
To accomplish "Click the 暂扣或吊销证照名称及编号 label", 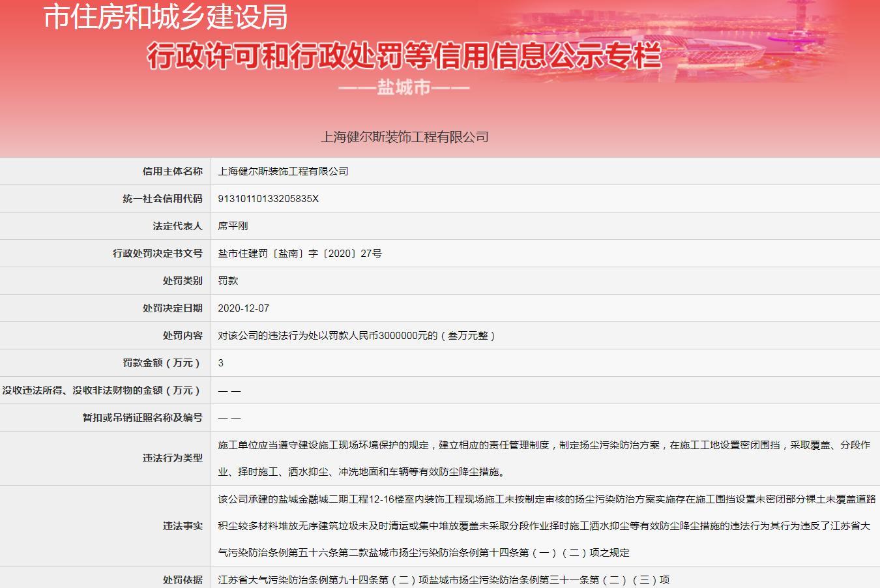I will [x=143, y=417].
